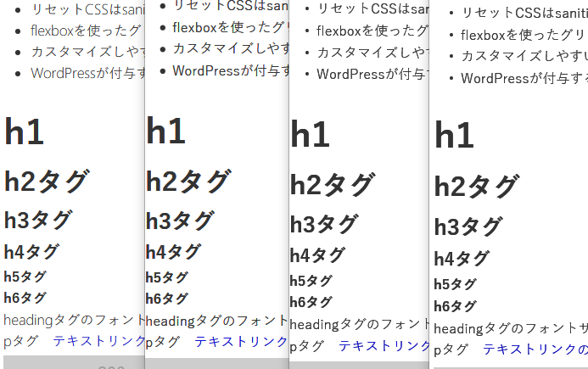
Task: Click h6タグ heading in the leftmost panel
Action: (25, 298)
